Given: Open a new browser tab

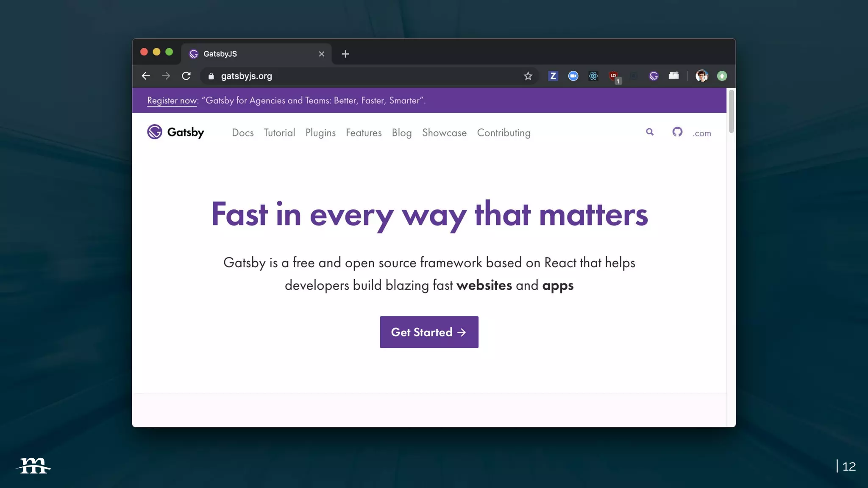Looking at the screenshot, I should click(x=345, y=54).
